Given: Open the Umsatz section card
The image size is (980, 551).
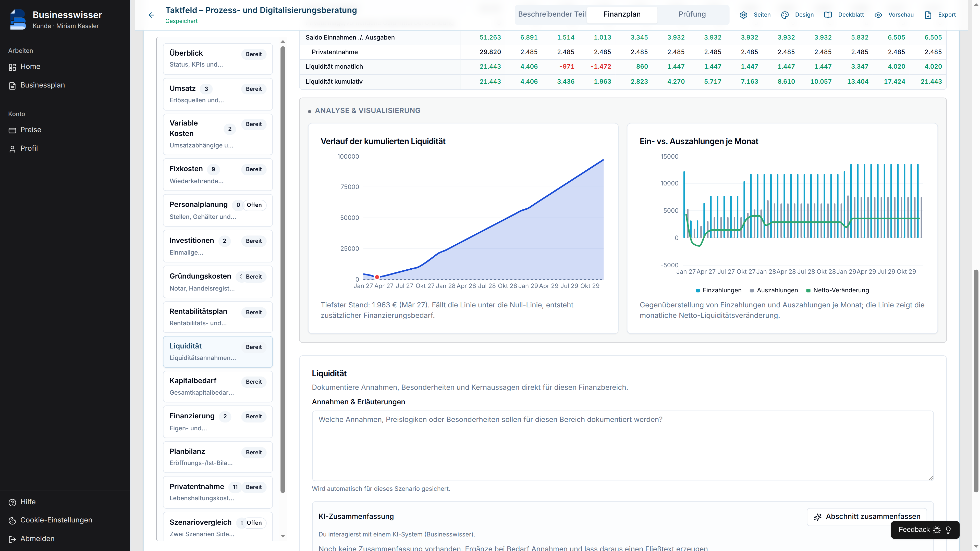Looking at the screenshot, I should pyautogui.click(x=218, y=94).
